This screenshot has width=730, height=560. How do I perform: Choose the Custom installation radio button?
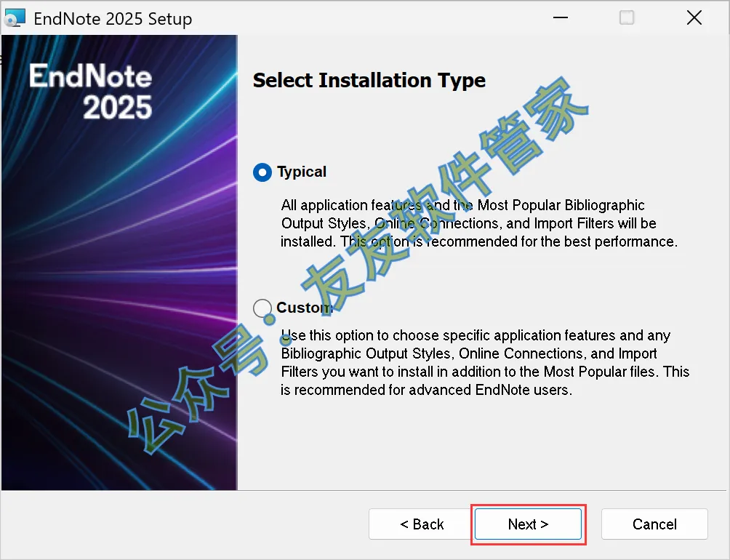[262, 308]
